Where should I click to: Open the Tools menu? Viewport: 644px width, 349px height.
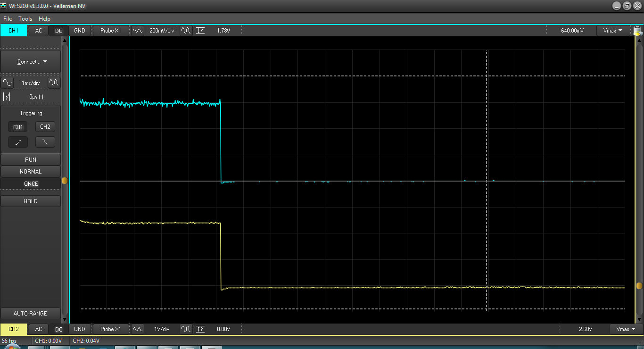coord(25,19)
